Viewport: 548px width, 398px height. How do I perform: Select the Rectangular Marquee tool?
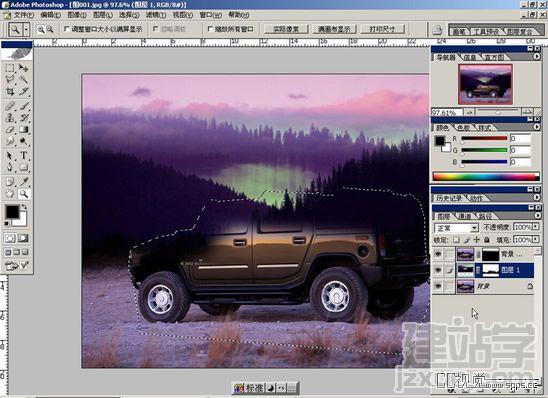(10, 67)
